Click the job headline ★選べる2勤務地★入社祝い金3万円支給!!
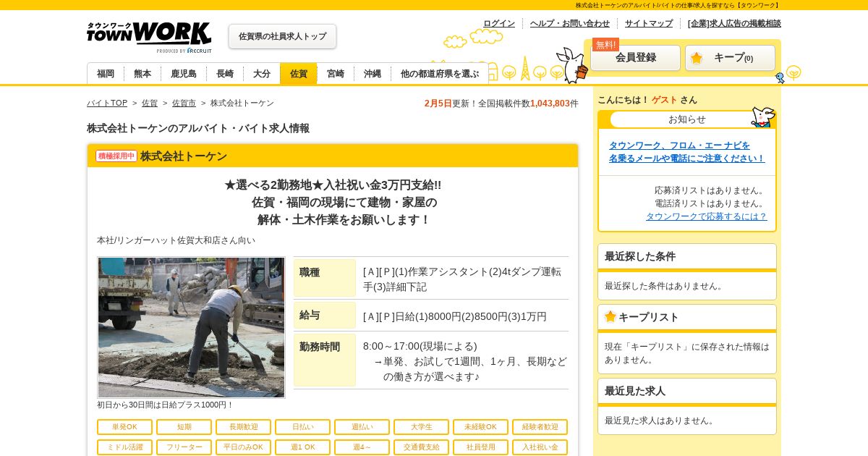 coord(333,185)
